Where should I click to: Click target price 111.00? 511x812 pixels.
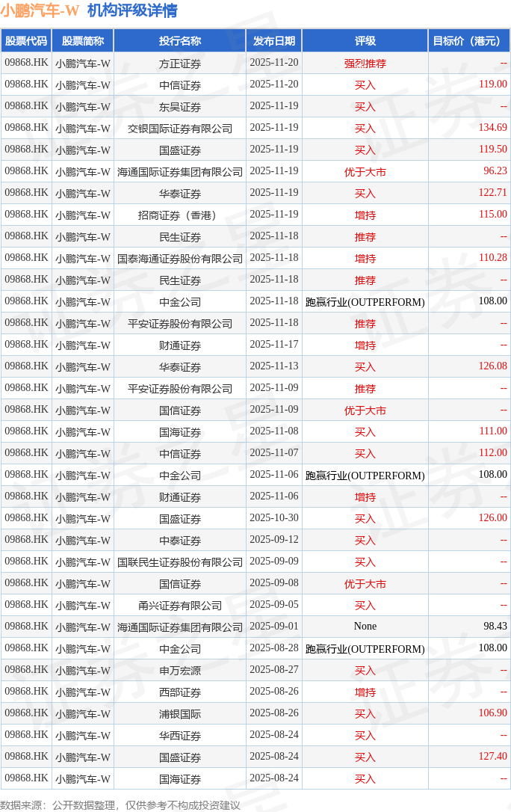click(493, 432)
